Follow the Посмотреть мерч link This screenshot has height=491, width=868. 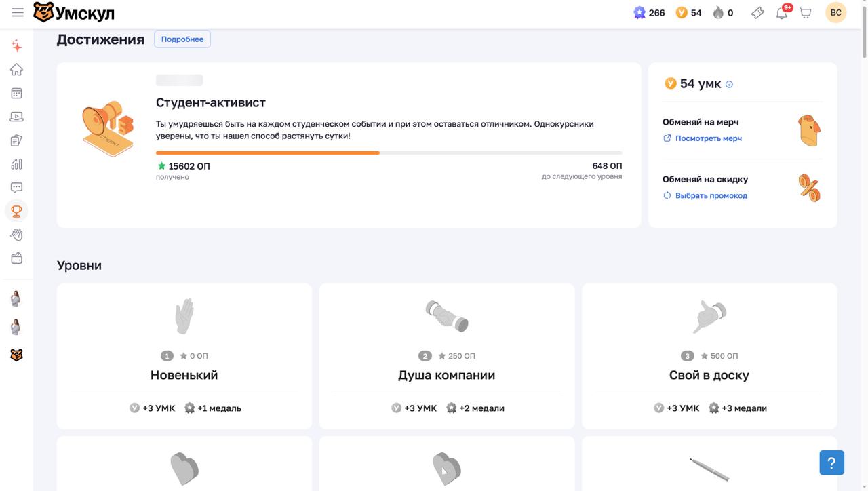(708, 138)
